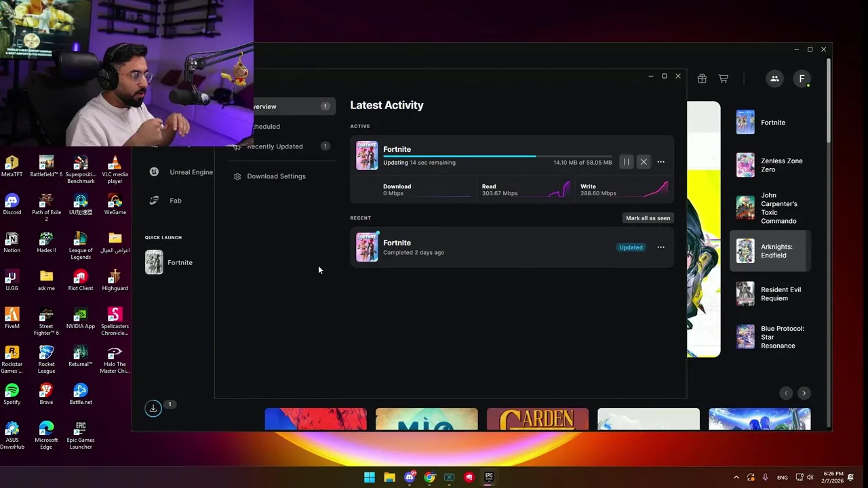Open the Discord desktop icon
The height and width of the screenshot is (488, 868).
click(12, 204)
